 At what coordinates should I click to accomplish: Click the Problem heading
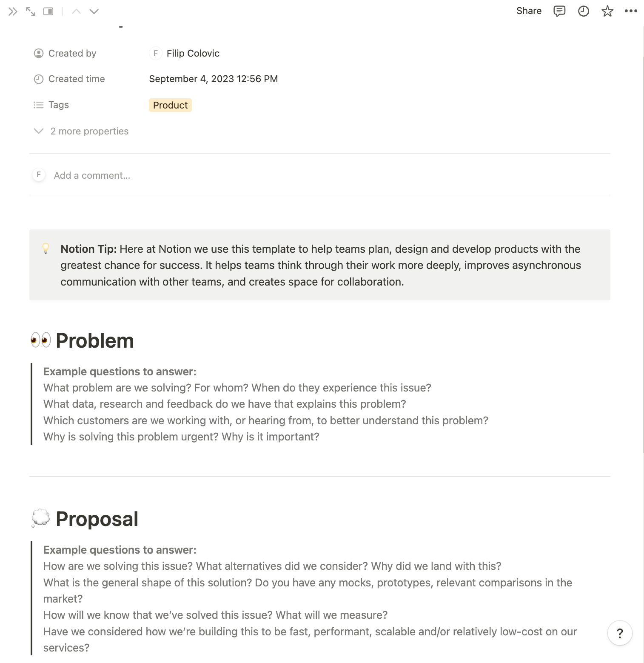click(94, 341)
